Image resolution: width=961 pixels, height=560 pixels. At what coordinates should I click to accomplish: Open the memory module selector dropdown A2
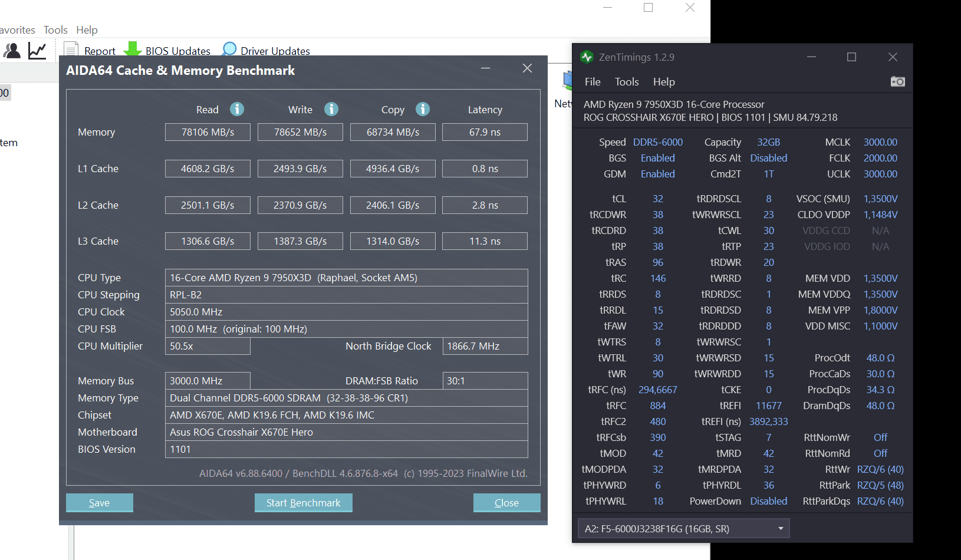pos(683,529)
